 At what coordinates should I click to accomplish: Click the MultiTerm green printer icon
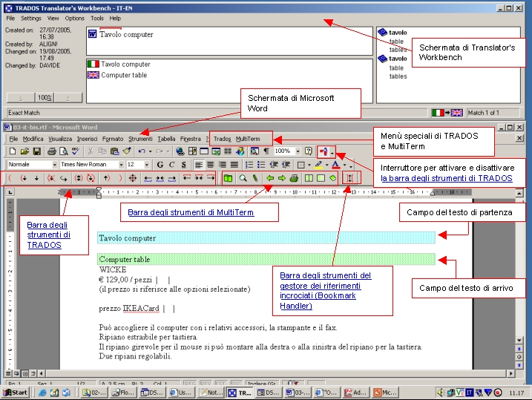tap(294, 178)
